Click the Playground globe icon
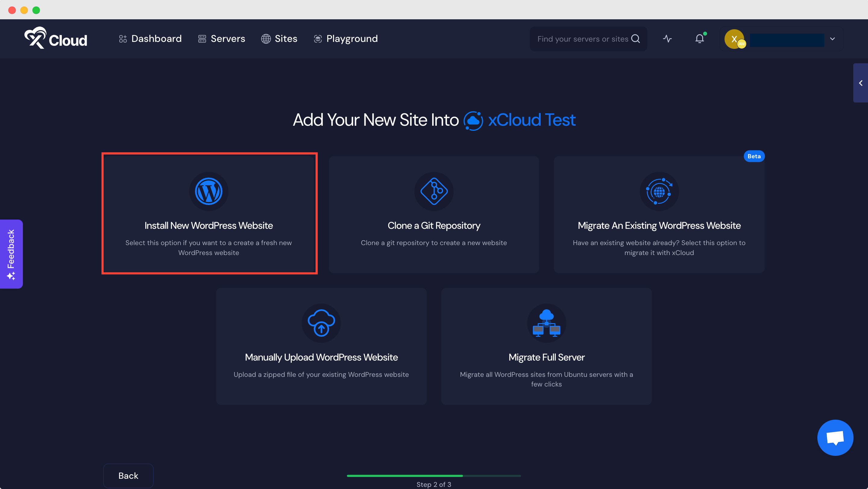Screen dimensions: 868x489 point(318,39)
